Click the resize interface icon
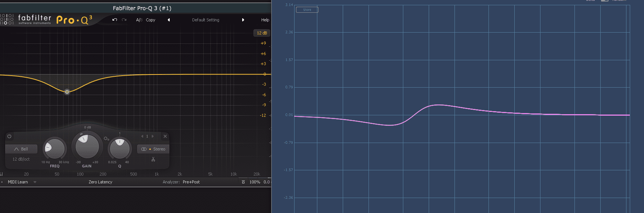The height and width of the screenshot is (213, 644). tap(243, 182)
